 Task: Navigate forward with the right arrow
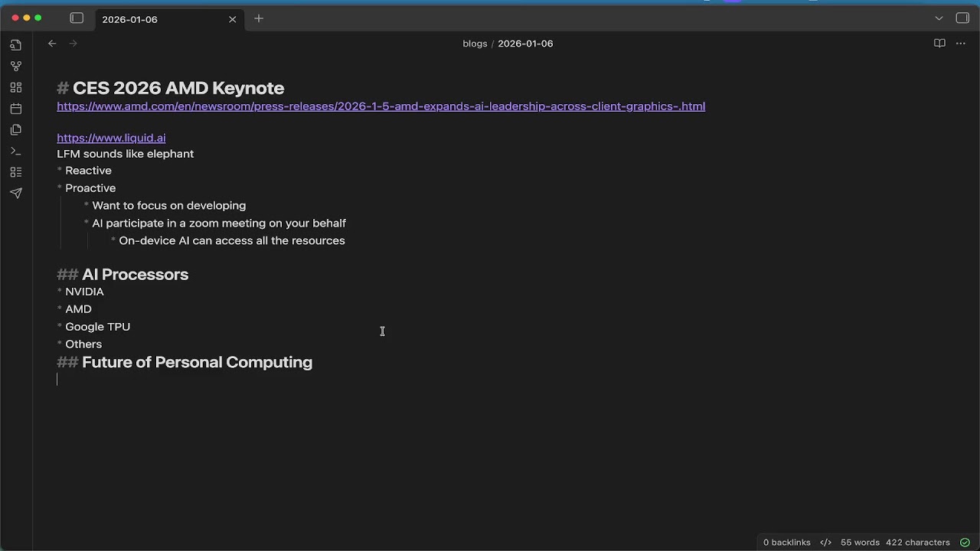tap(73, 44)
